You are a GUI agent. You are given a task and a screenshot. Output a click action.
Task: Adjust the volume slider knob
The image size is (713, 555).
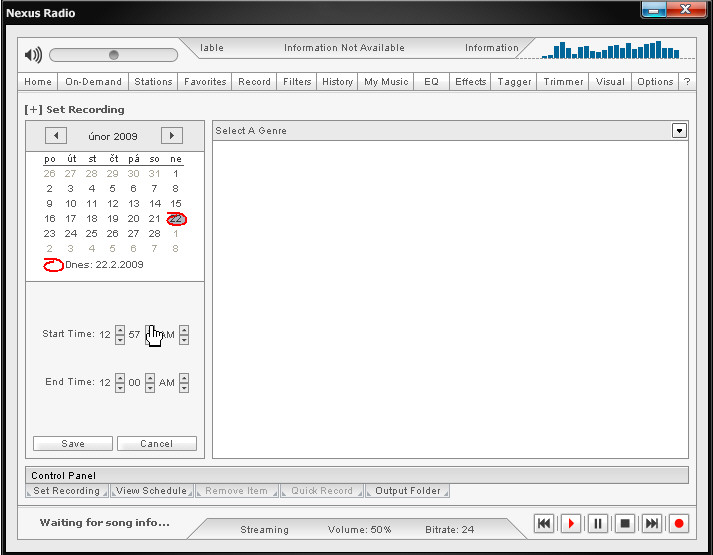point(114,55)
